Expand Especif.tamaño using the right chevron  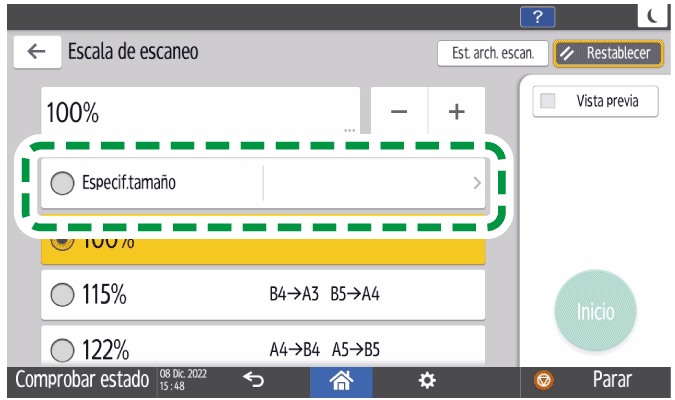pyautogui.click(x=476, y=183)
